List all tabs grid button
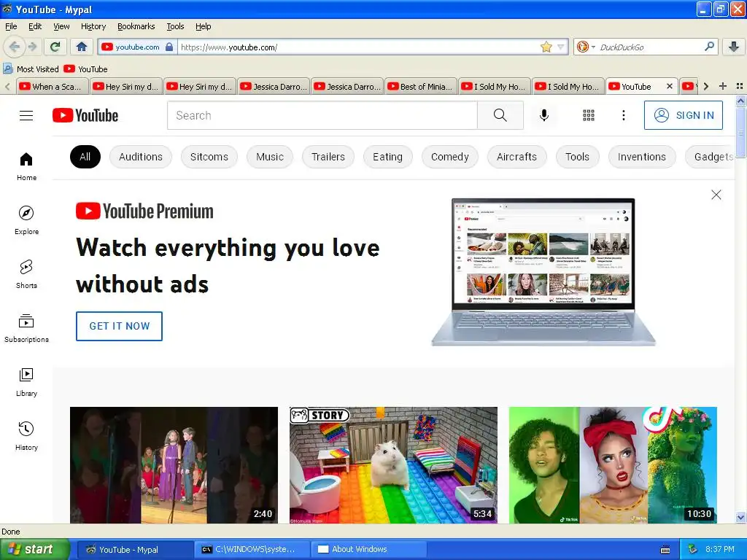 (x=740, y=86)
